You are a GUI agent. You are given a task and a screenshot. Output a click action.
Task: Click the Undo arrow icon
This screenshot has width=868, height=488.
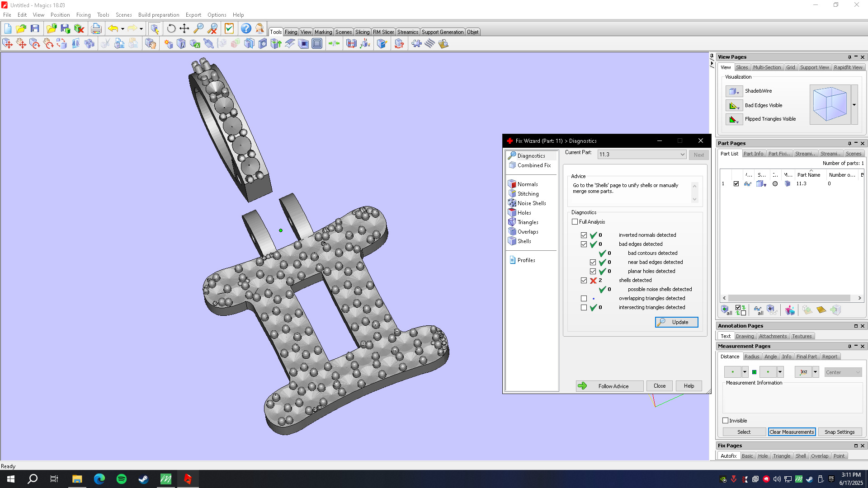[x=113, y=29]
